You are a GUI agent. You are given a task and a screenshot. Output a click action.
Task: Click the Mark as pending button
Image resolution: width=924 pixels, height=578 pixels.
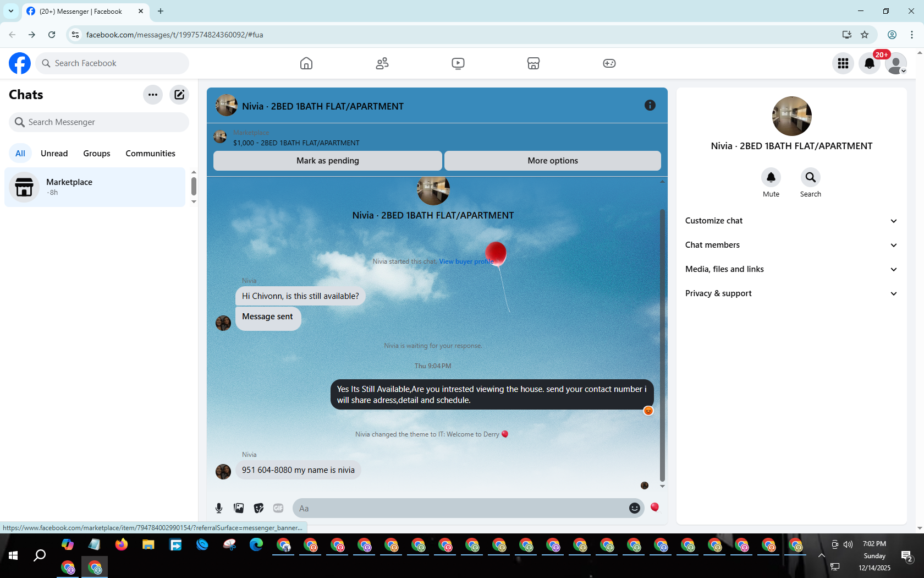click(328, 161)
